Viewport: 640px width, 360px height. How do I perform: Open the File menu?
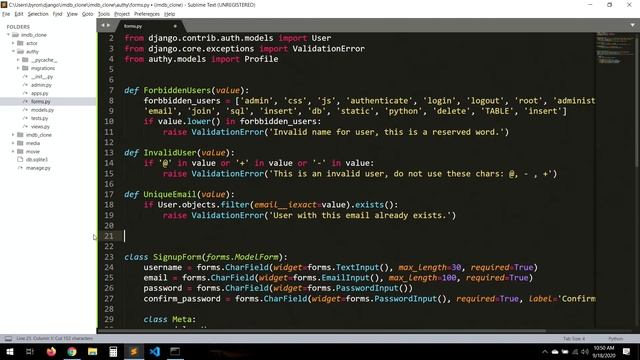point(6,14)
